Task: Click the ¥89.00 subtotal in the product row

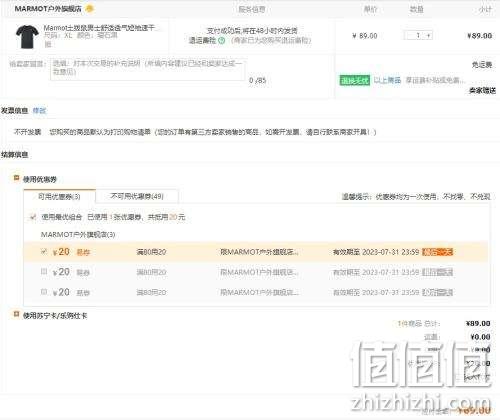Action: pyautogui.click(x=479, y=36)
